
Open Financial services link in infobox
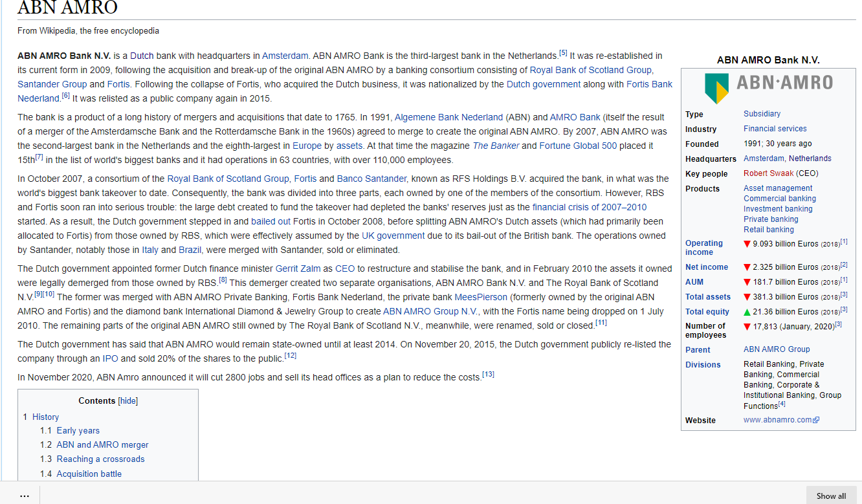pyautogui.click(x=775, y=129)
